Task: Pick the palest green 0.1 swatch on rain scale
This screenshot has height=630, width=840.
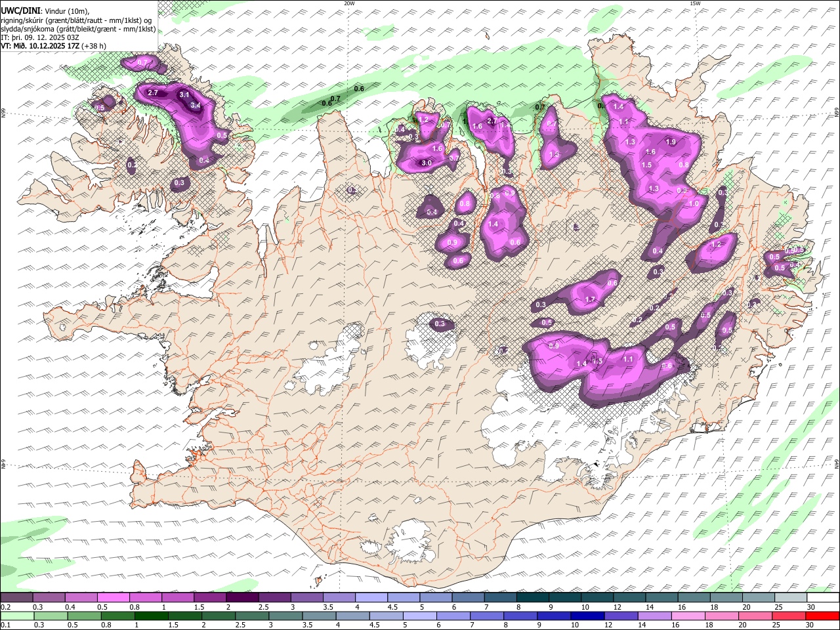Action: [x=16, y=616]
